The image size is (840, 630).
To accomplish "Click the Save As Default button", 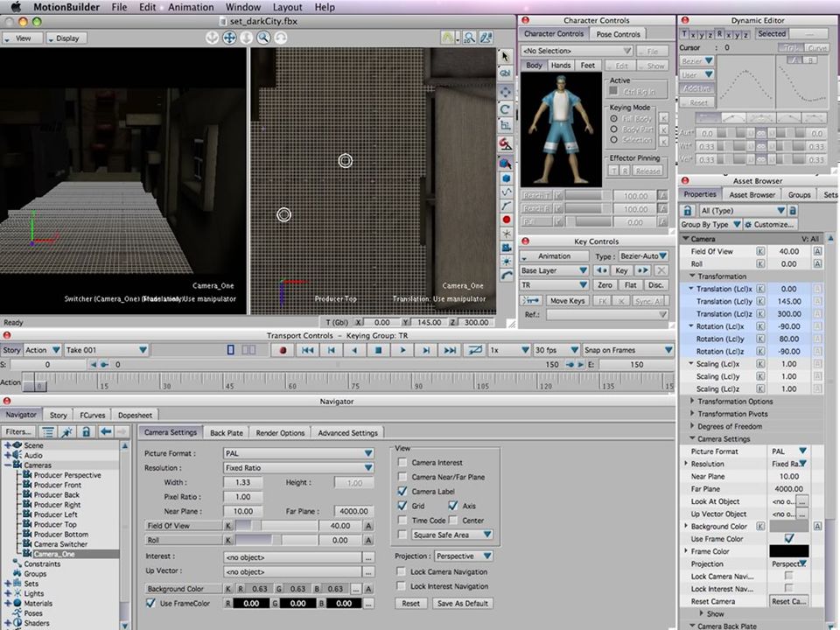I will coord(462,603).
